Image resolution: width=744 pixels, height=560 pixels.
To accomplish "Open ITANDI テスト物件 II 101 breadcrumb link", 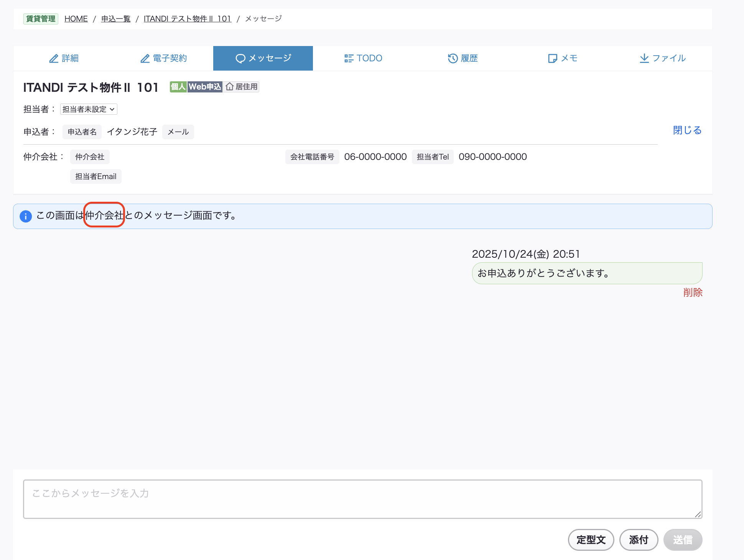I will coord(188,19).
